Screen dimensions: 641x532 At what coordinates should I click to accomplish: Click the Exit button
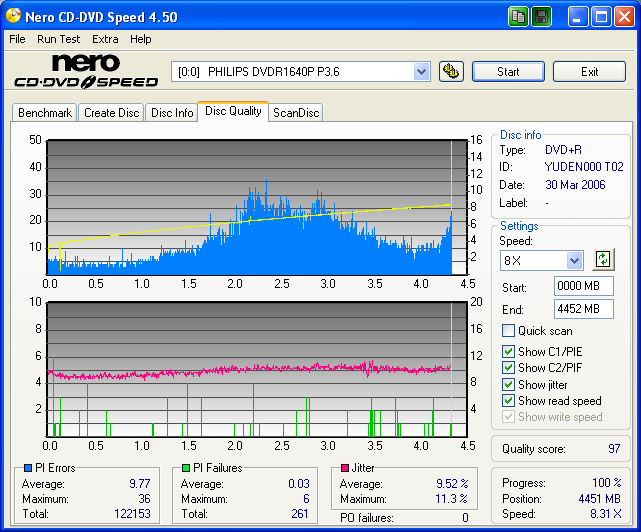[589, 72]
